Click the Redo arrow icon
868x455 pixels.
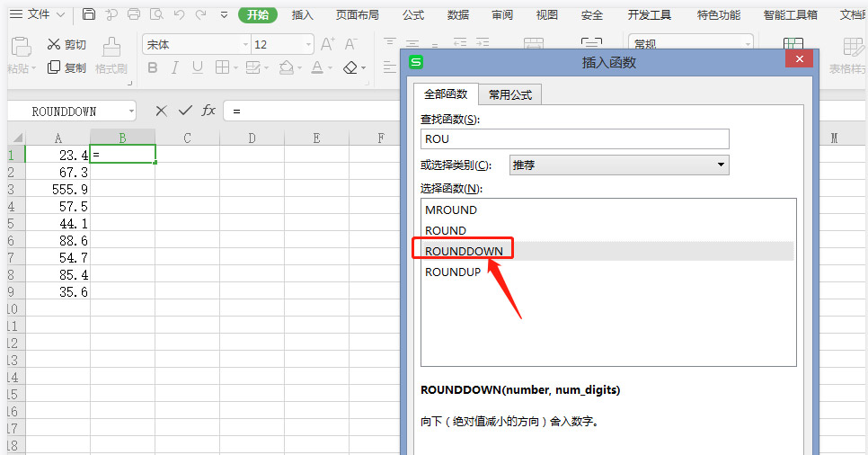pyautogui.click(x=201, y=14)
